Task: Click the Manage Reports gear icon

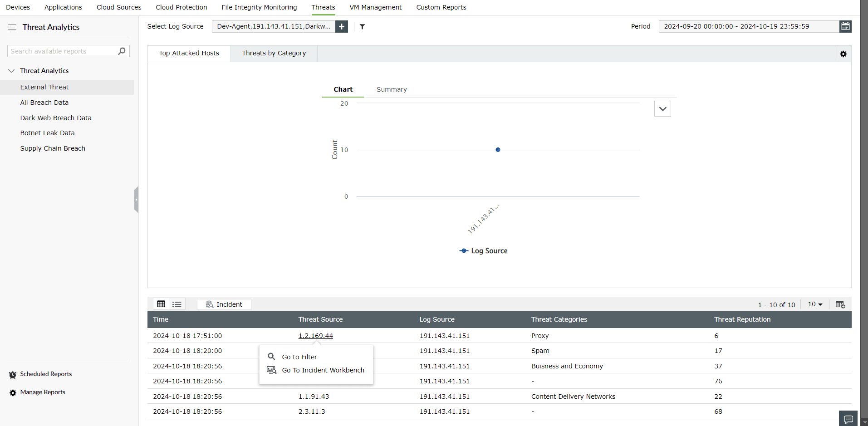Action: [x=13, y=393]
